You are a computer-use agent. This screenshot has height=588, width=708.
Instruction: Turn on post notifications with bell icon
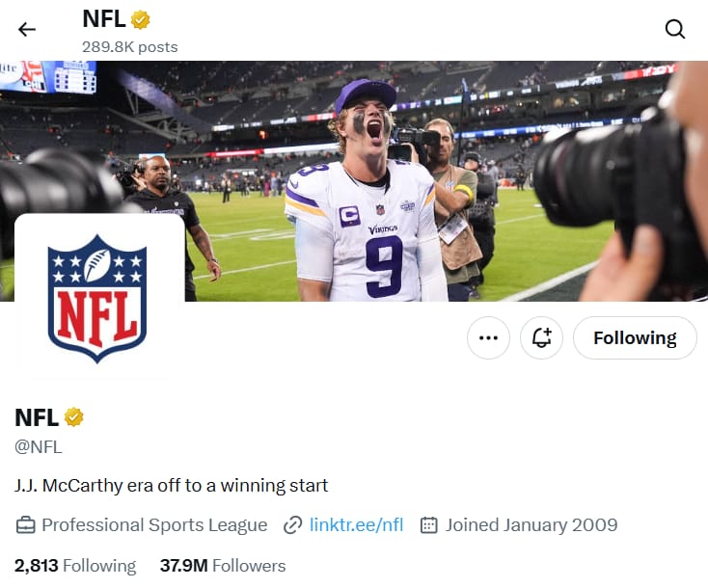click(x=542, y=338)
